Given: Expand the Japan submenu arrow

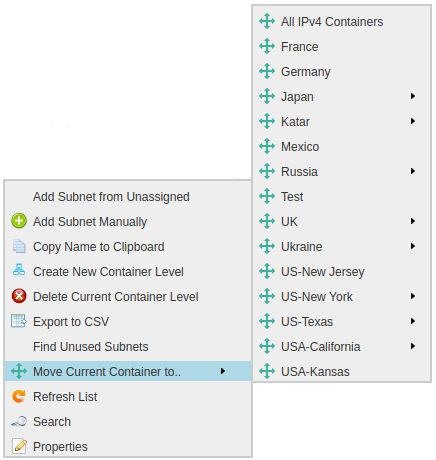Looking at the screenshot, I should tap(413, 96).
